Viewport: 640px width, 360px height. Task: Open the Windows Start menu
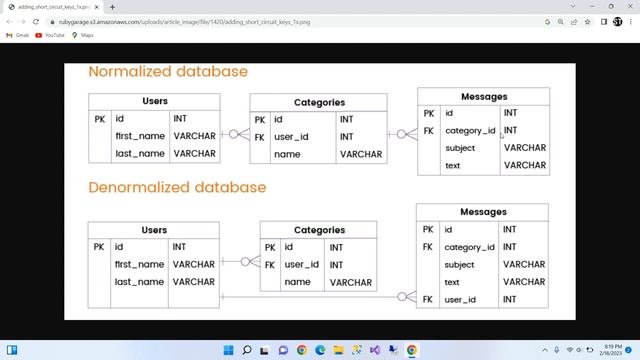coord(229,350)
